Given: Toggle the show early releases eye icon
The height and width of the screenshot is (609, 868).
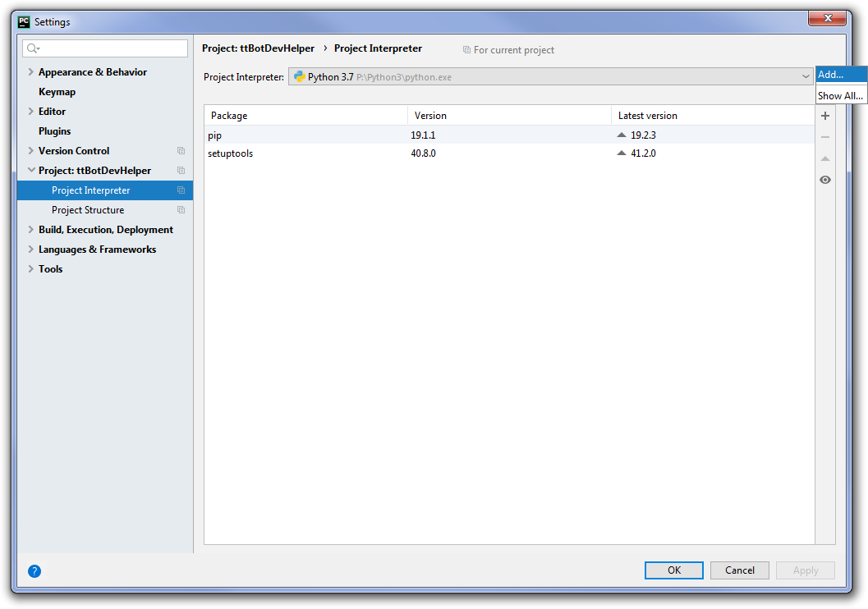Looking at the screenshot, I should [x=824, y=180].
